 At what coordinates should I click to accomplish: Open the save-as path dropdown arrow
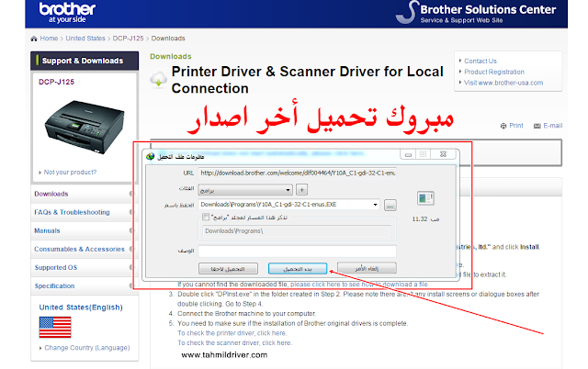[375, 205]
